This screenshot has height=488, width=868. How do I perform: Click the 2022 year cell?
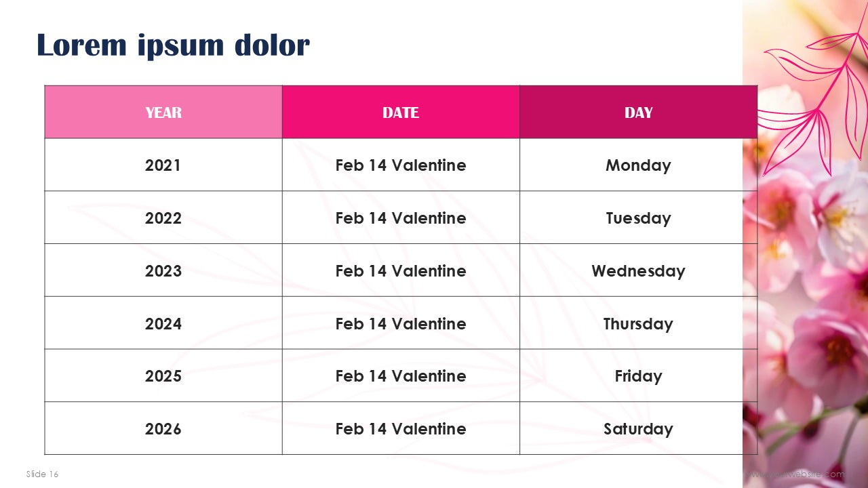click(x=163, y=218)
